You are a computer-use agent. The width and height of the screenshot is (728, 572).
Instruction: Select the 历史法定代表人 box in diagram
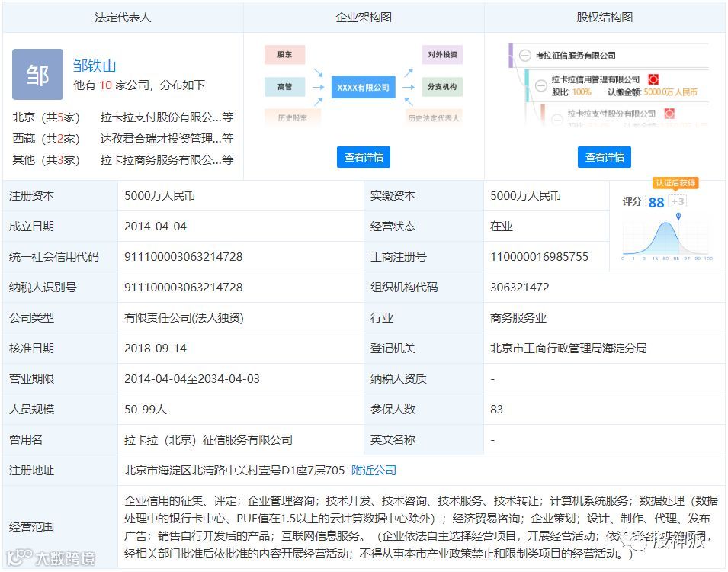434,117
